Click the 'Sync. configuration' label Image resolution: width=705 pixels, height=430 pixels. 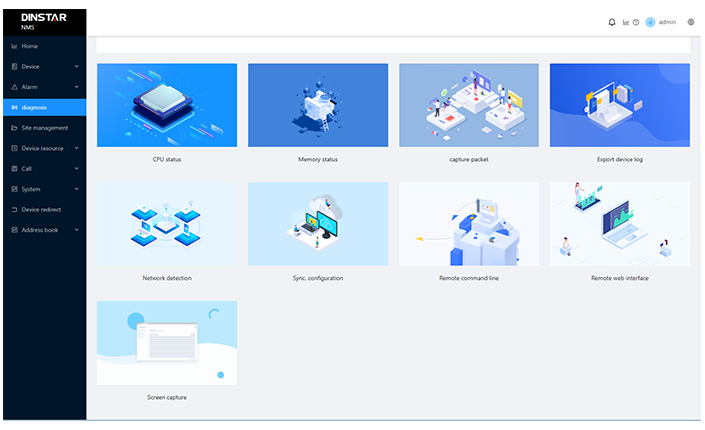click(318, 278)
